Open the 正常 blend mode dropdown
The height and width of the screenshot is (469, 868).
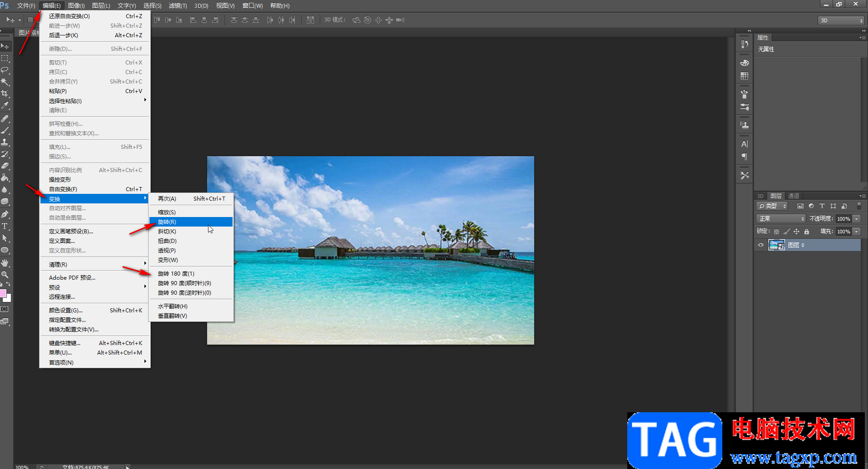point(781,219)
